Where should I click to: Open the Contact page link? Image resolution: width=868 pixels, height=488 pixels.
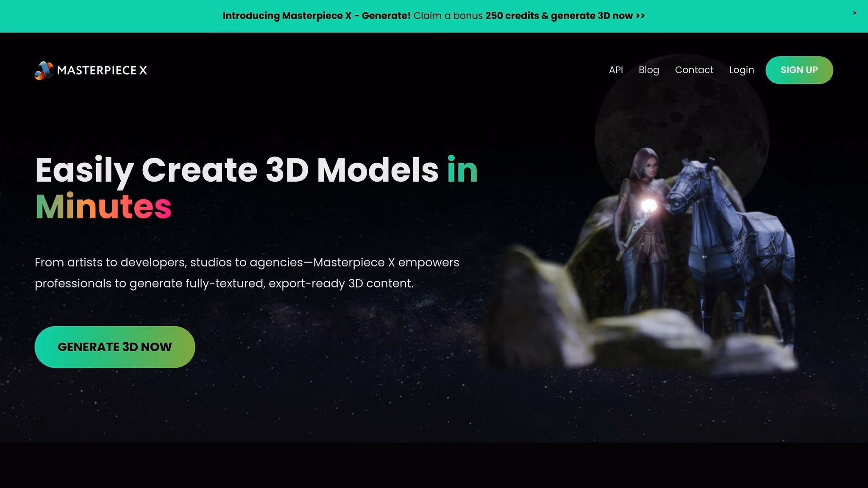[694, 70]
